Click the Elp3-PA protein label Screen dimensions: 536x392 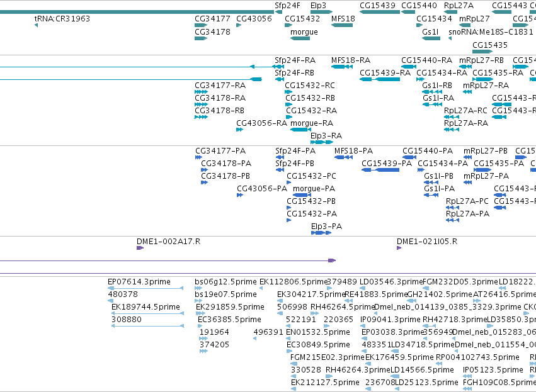point(326,227)
